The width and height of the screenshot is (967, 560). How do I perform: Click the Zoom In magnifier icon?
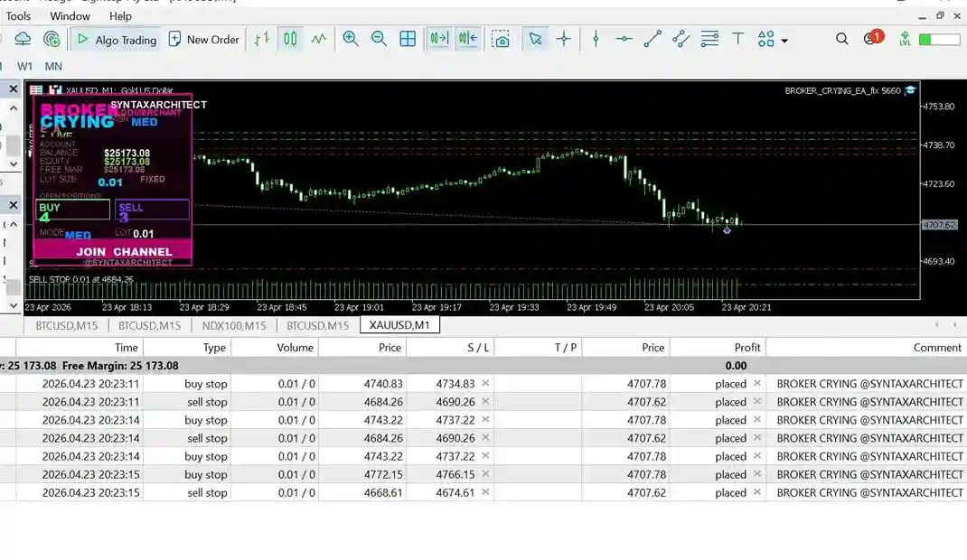[x=350, y=39]
